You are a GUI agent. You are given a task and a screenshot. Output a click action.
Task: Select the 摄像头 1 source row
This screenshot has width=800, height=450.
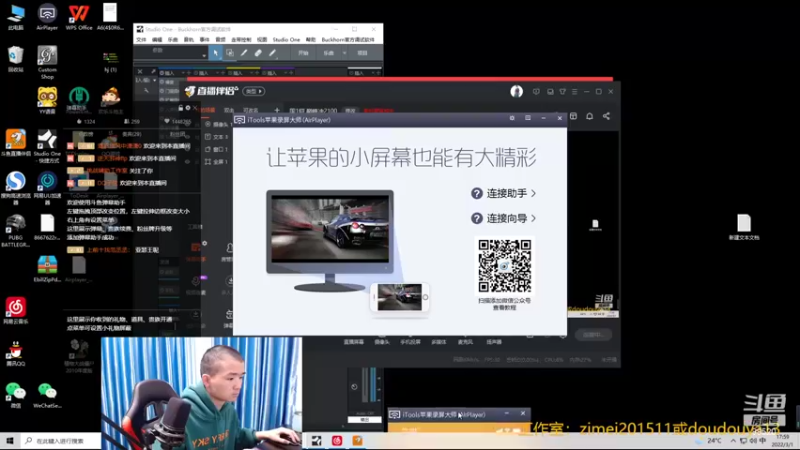click(x=218, y=124)
